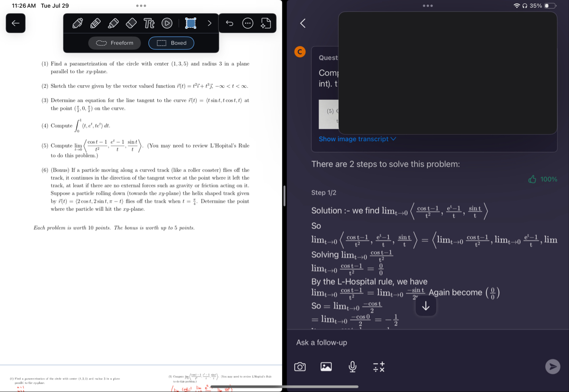The height and width of the screenshot is (392, 569).
Task: Select the Pen tool
Action: [77, 23]
